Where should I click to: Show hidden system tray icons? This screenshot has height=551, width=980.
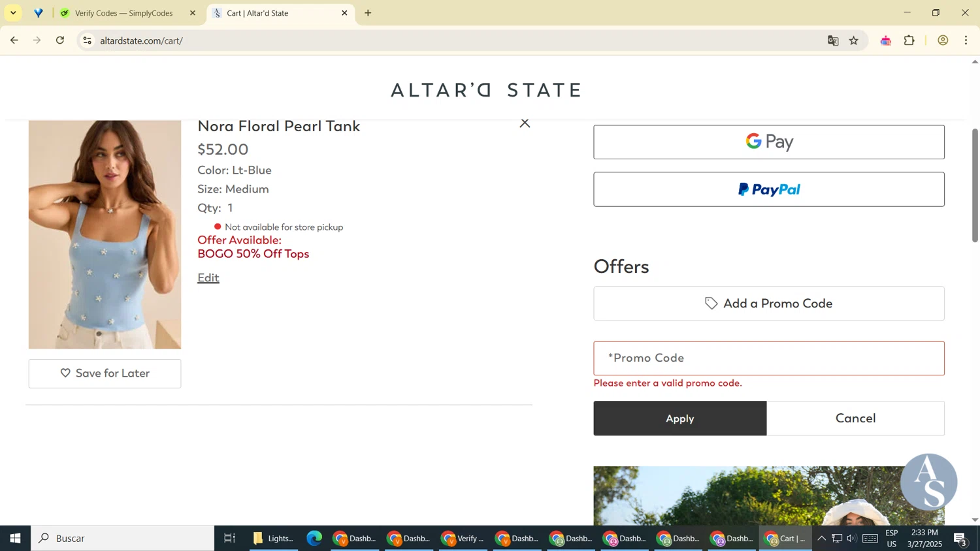pyautogui.click(x=822, y=539)
